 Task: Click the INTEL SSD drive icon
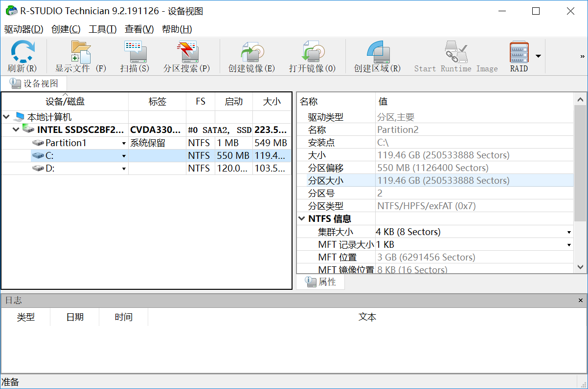tap(29, 130)
